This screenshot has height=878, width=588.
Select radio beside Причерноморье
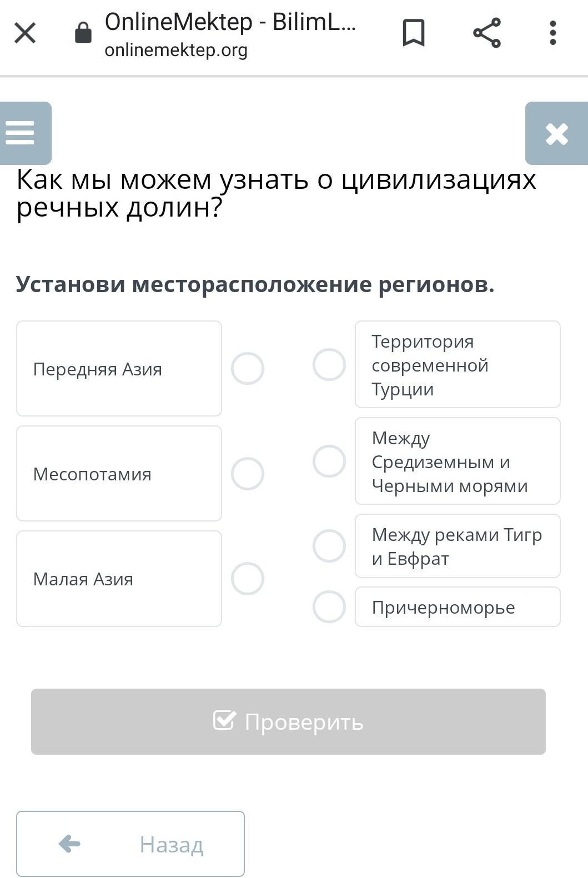(329, 606)
